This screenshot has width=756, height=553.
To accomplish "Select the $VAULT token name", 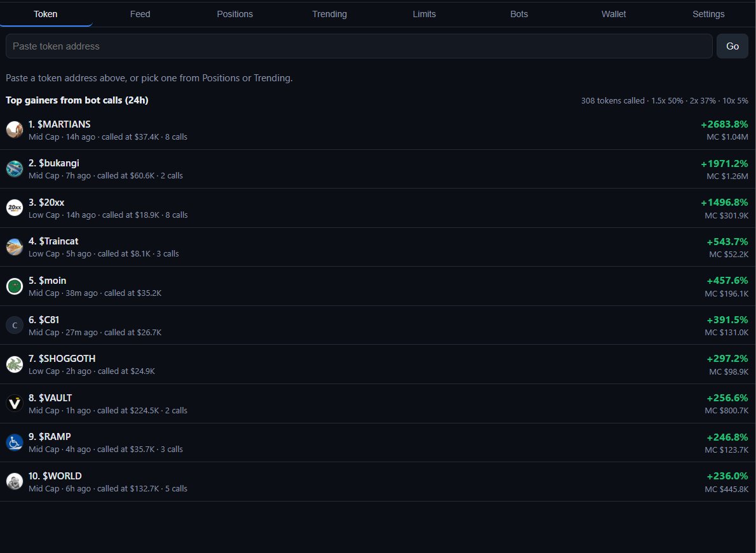I will coord(55,398).
